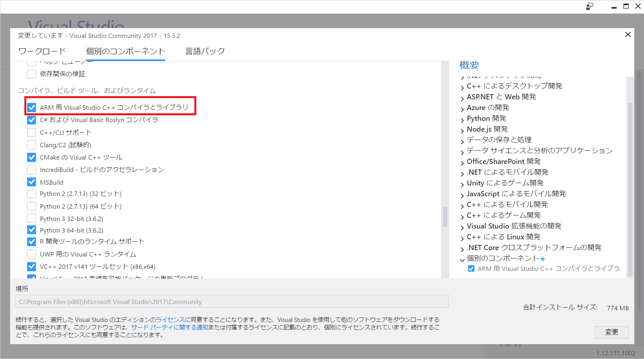Open the 言語パック tab
The height and width of the screenshot is (359, 644).
click(205, 51)
